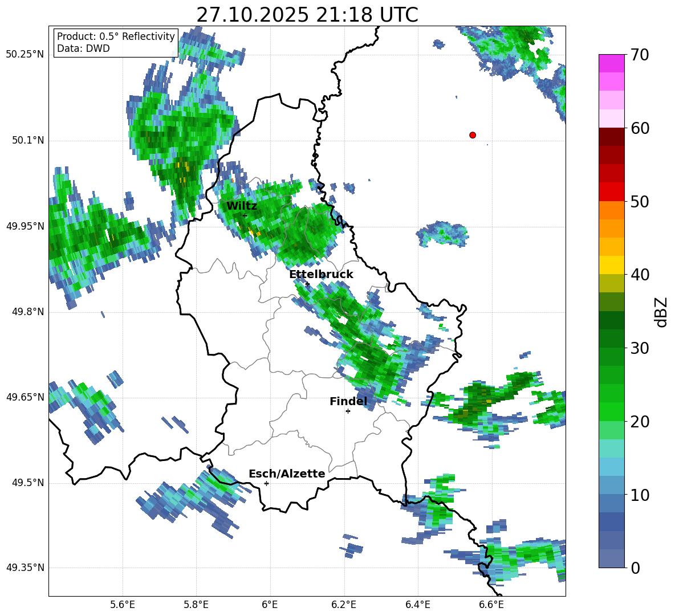Click the 49.8°N latitude label
The image size is (675, 616).
pos(29,312)
